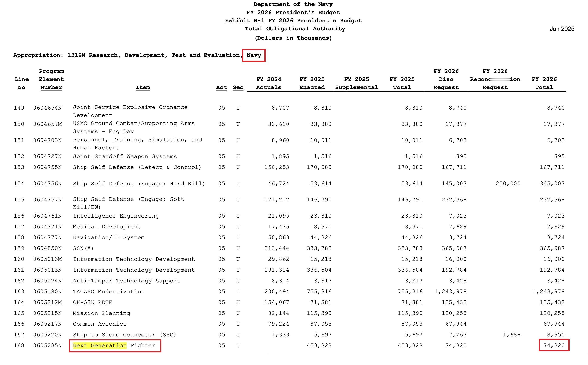Click the 200,000 Reconciliation Request value
The height and width of the screenshot is (365, 588).
click(x=508, y=184)
